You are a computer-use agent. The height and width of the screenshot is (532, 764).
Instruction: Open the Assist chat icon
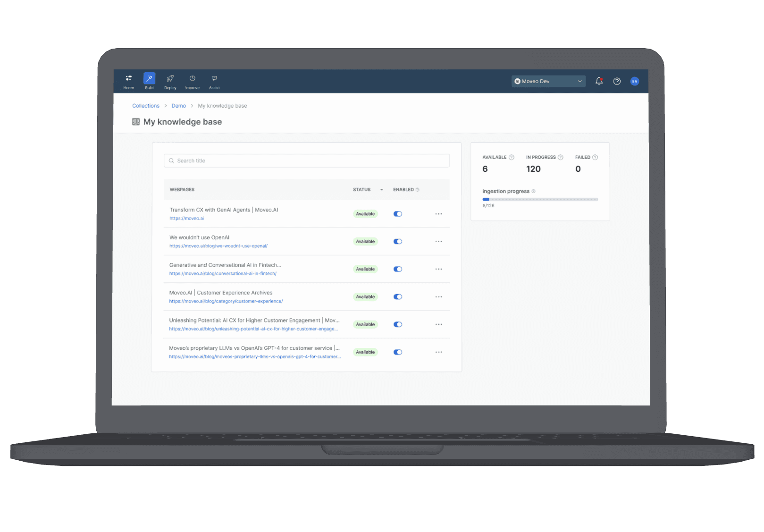click(214, 78)
